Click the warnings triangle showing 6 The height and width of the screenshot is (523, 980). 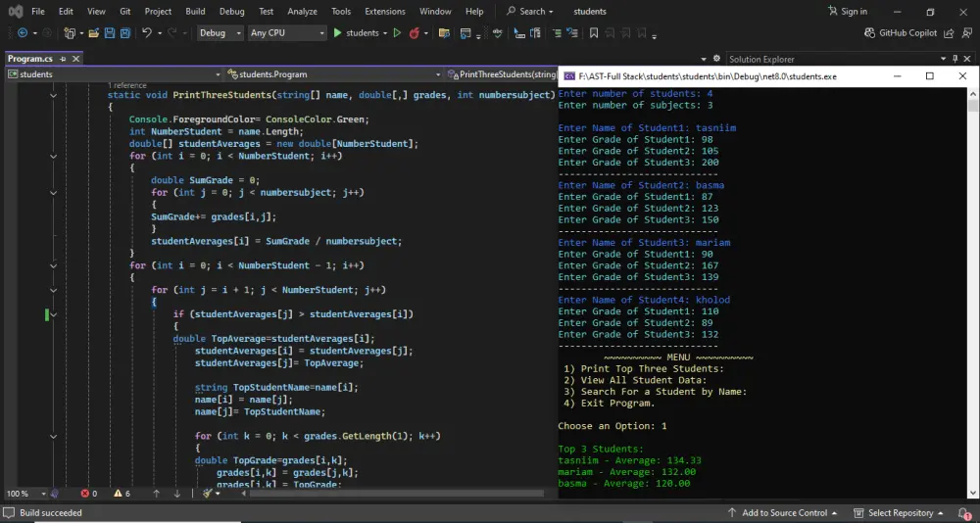coord(122,494)
